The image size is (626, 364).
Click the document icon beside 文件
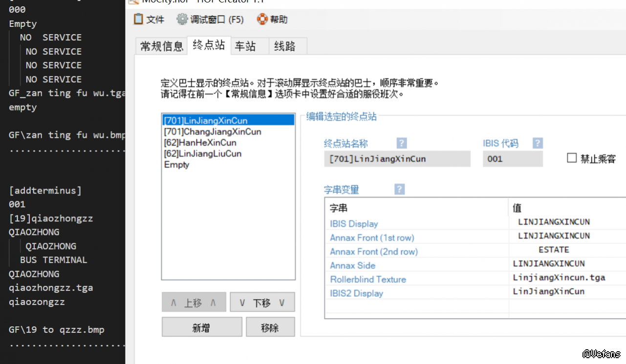(x=138, y=19)
